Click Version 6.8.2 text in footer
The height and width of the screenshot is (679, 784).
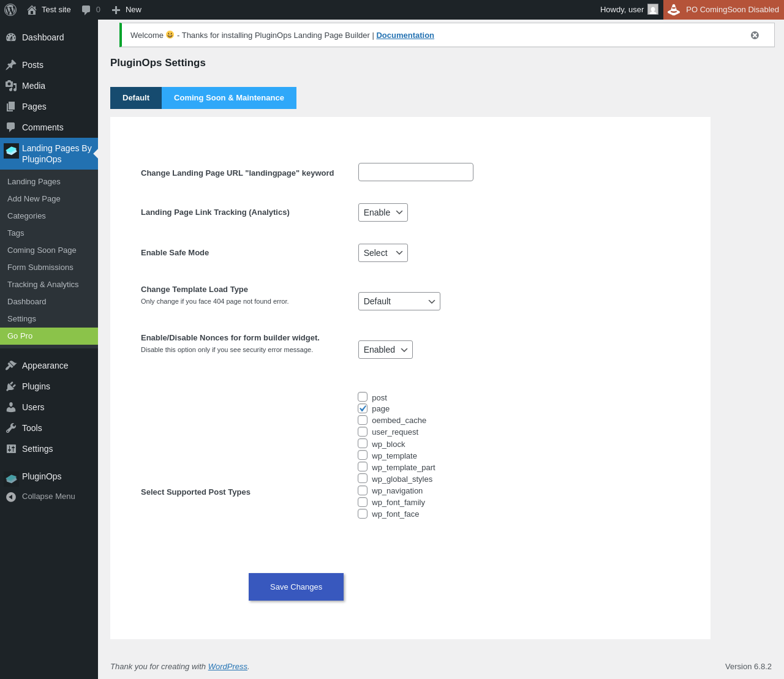(x=748, y=667)
